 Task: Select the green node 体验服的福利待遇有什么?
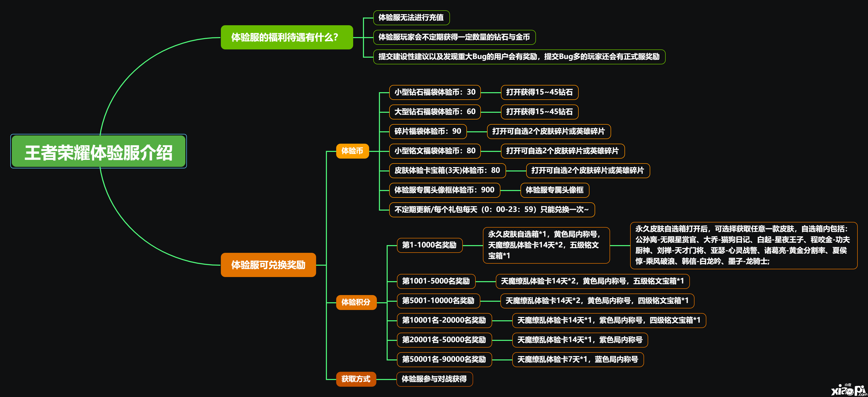click(x=287, y=37)
